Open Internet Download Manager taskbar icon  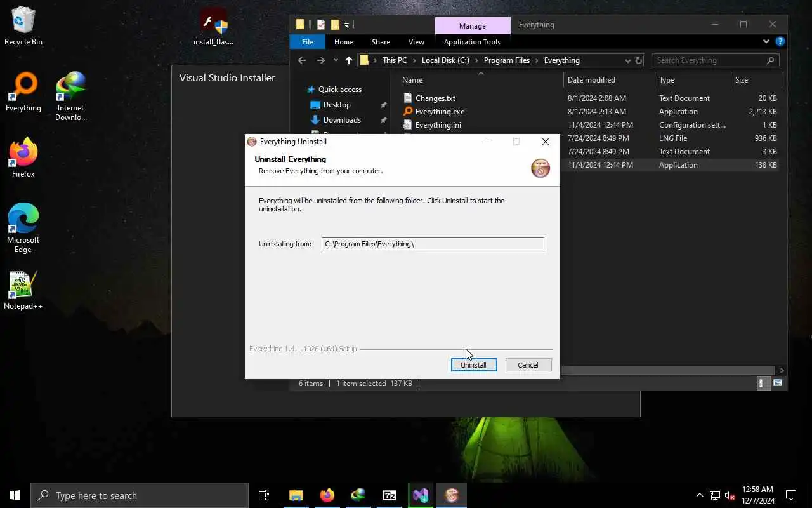click(x=358, y=495)
